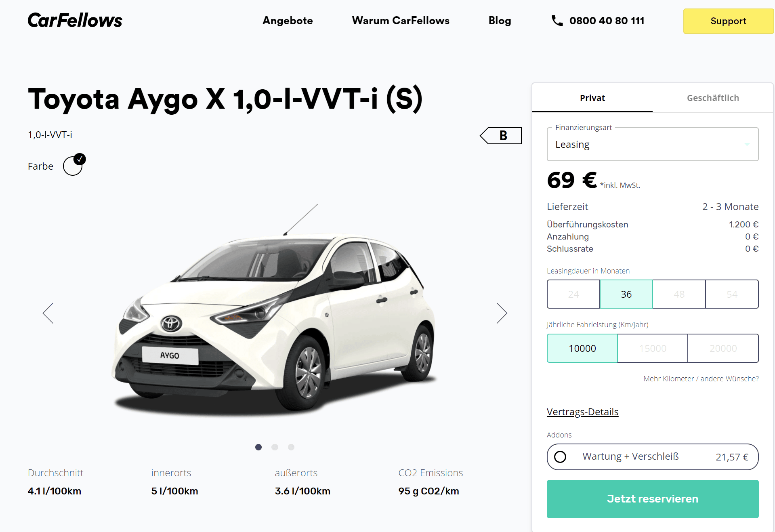Show previous car image with left arrow
775x532 pixels.
(48, 313)
